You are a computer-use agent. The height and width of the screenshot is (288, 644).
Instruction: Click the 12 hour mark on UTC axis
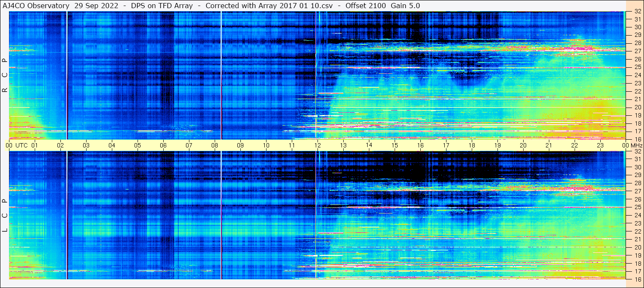[318, 145]
